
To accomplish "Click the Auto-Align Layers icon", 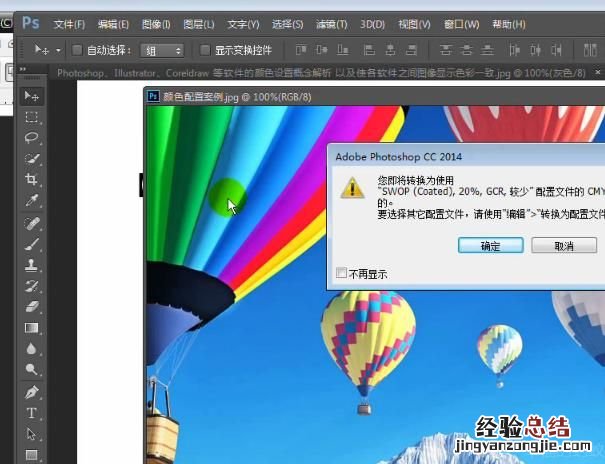I will 590,50.
